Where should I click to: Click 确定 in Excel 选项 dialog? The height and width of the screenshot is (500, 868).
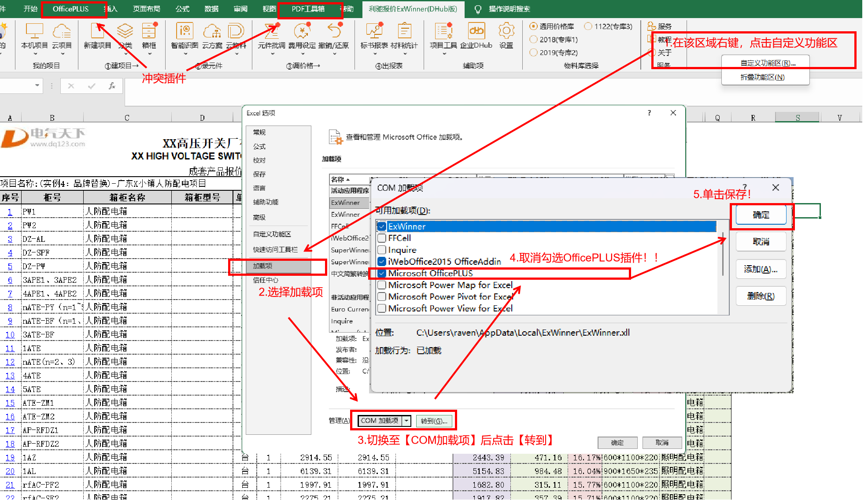click(x=617, y=442)
